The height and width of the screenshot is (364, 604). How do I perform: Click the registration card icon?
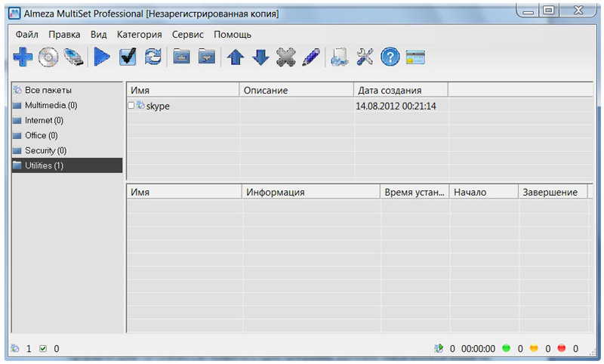click(415, 57)
